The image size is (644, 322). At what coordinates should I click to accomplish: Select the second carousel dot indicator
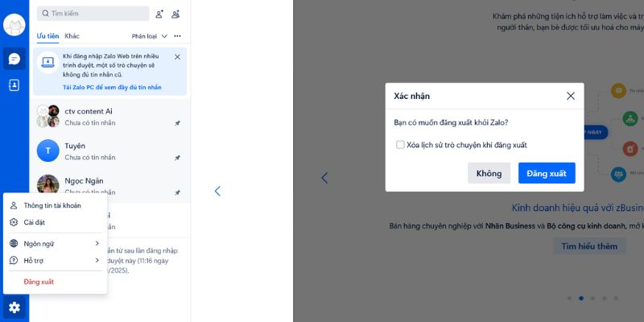(580, 298)
